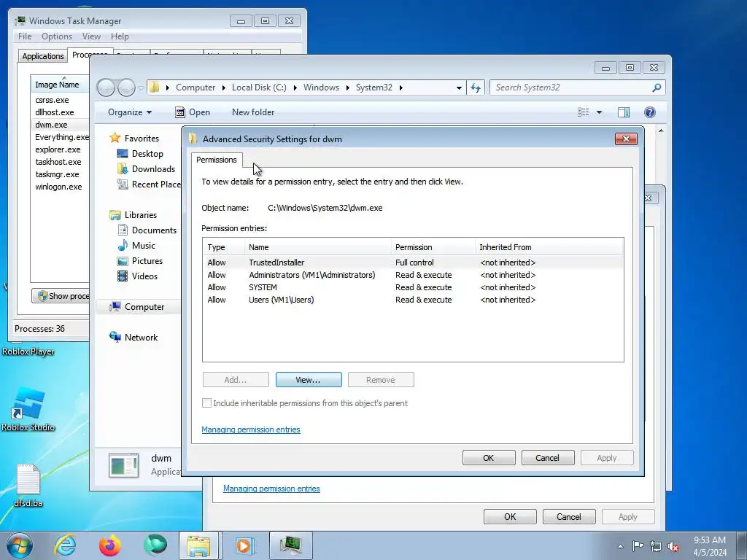Open Task Manager Help menu

120,36
